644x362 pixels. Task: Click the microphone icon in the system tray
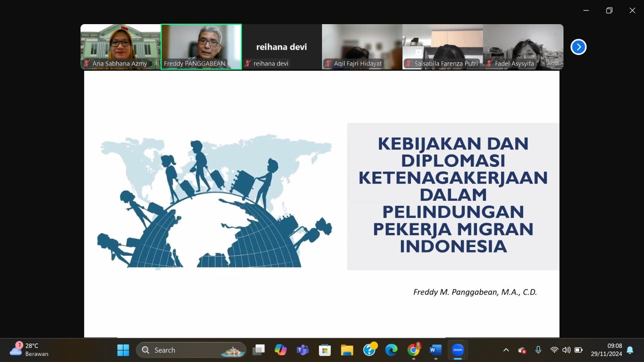click(538, 350)
